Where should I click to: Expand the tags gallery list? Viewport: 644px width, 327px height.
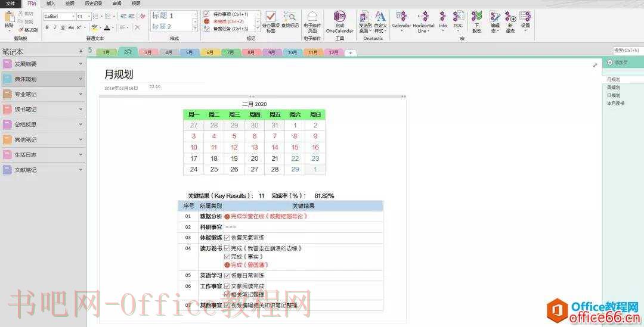[x=258, y=29]
